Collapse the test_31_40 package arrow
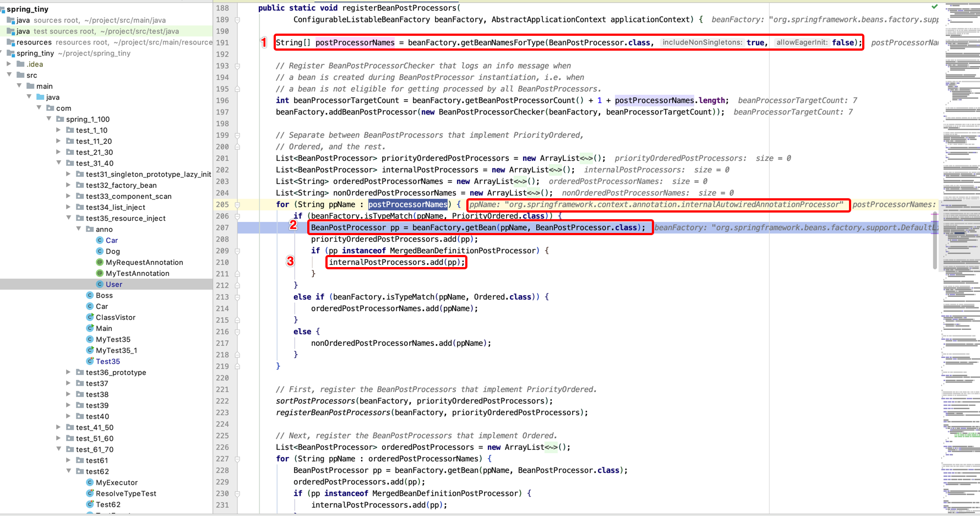Viewport: 980px width, 516px height. click(x=58, y=162)
